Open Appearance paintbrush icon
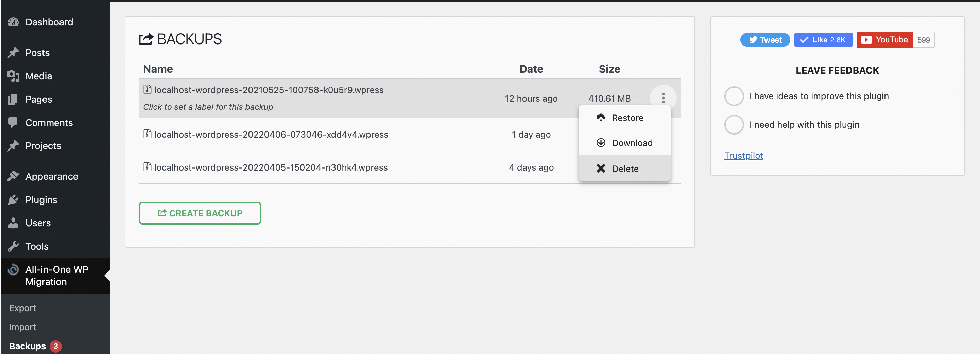This screenshot has height=354, width=980. (x=13, y=176)
